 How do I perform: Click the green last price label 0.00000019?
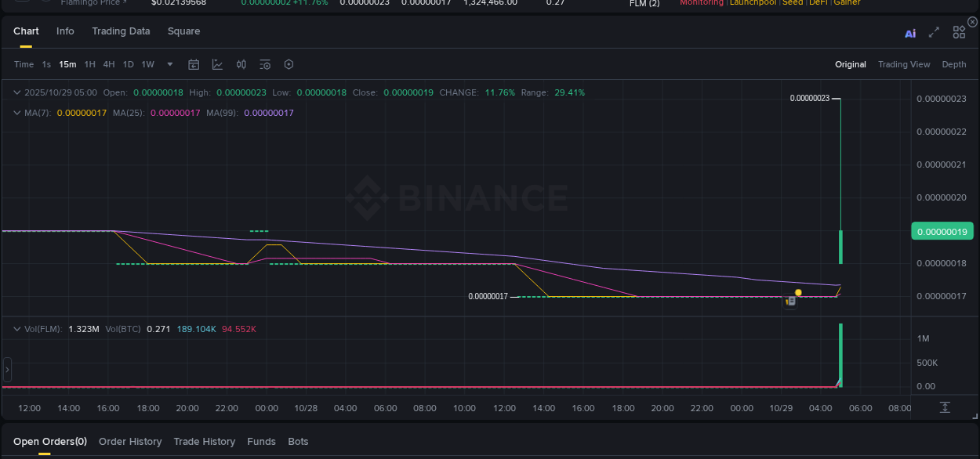point(942,231)
